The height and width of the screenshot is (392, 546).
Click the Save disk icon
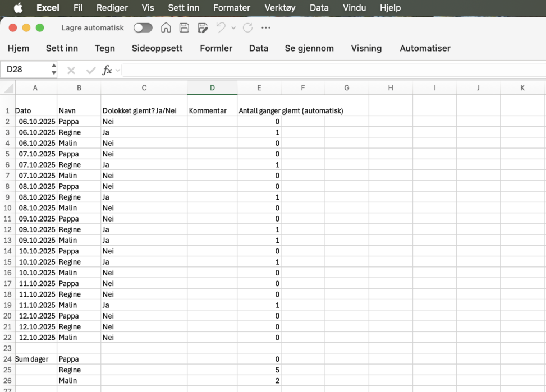point(184,28)
